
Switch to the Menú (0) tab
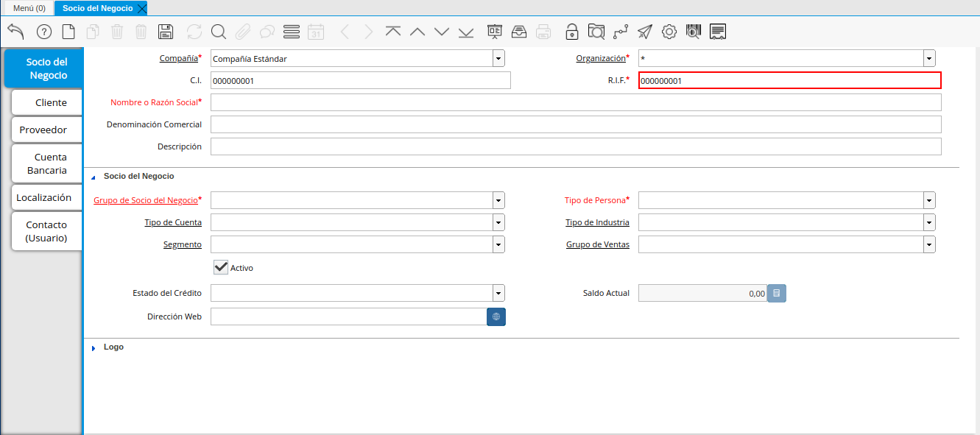[29, 8]
